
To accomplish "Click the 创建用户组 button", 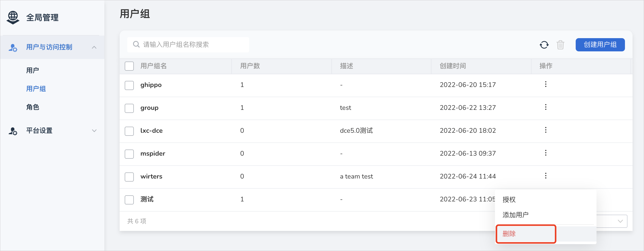I will [x=600, y=45].
